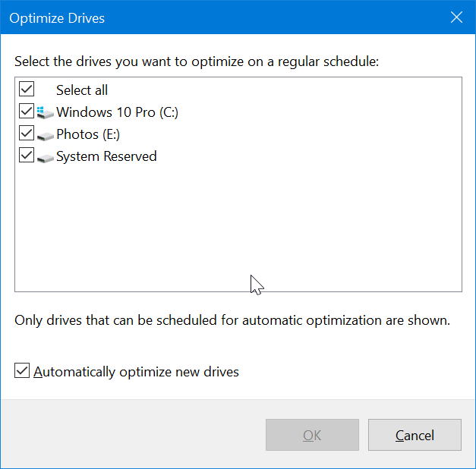Select the 'Photos (E:)' drive label
Viewport: 476px width, 469px height.
pos(88,134)
